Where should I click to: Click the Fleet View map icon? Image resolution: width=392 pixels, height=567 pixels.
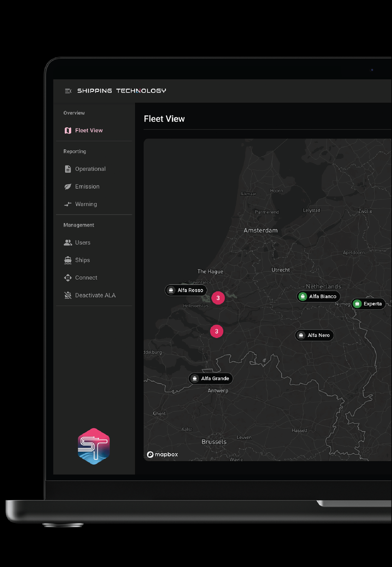click(68, 130)
